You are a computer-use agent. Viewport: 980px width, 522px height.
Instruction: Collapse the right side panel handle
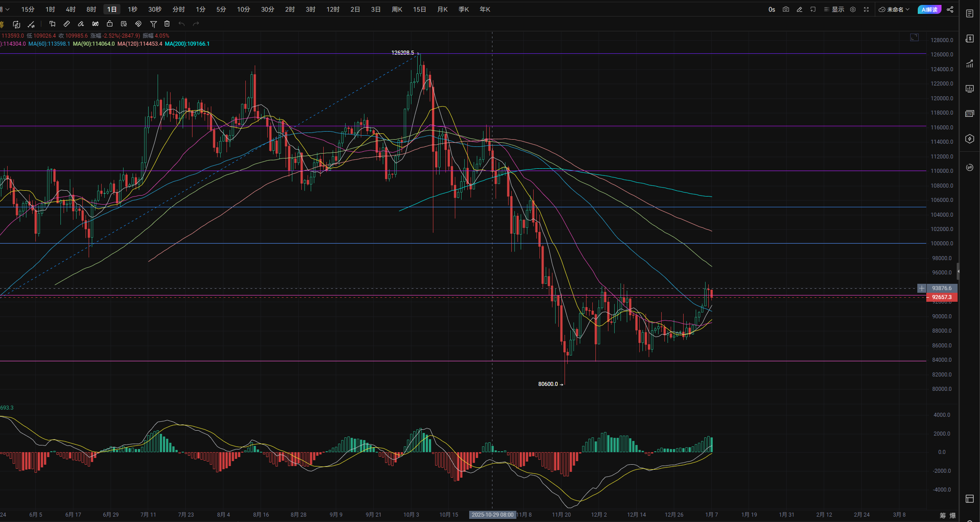tap(958, 271)
